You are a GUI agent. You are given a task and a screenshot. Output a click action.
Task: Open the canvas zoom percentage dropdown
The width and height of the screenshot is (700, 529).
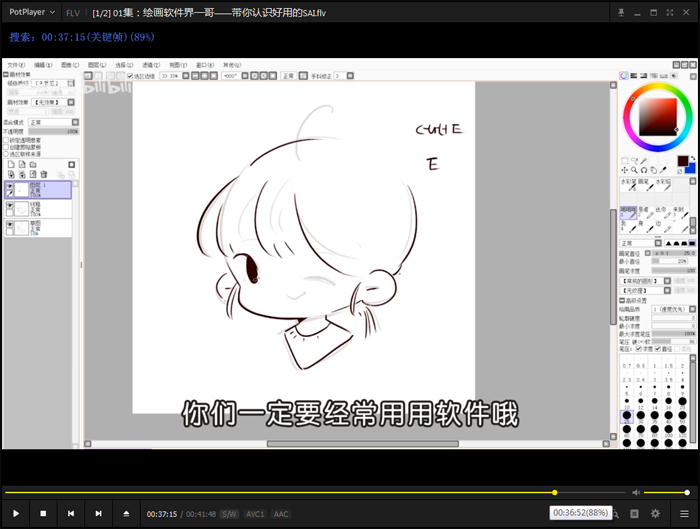[170, 76]
